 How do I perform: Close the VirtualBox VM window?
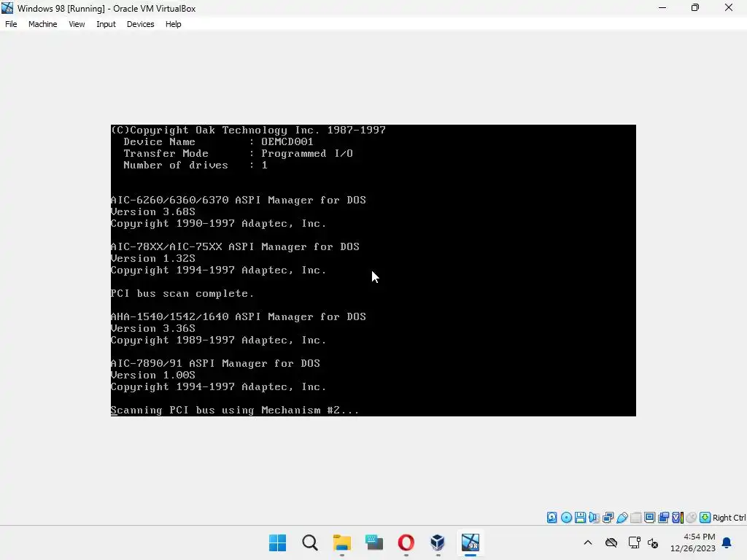(729, 8)
